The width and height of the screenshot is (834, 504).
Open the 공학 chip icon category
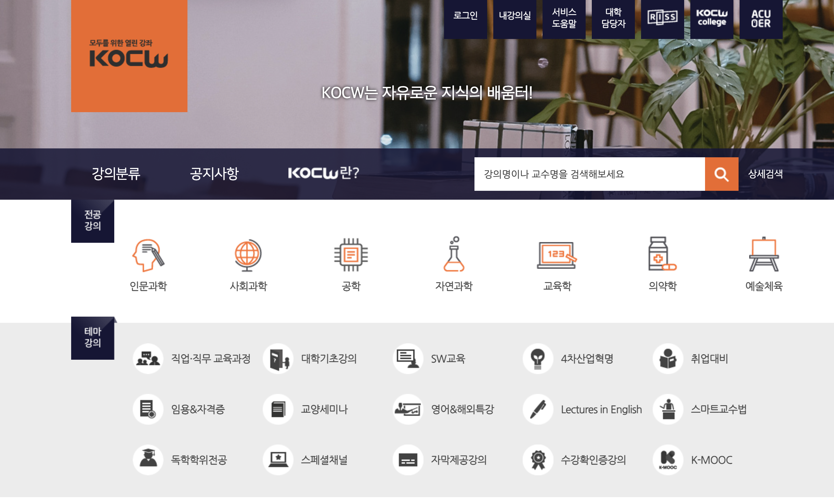[x=351, y=255]
